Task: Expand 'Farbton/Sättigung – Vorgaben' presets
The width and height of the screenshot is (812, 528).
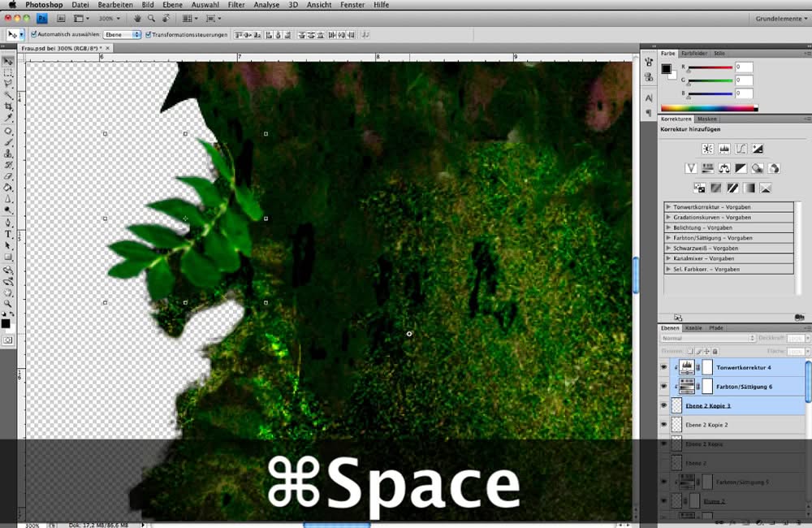Action: (x=668, y=238)
